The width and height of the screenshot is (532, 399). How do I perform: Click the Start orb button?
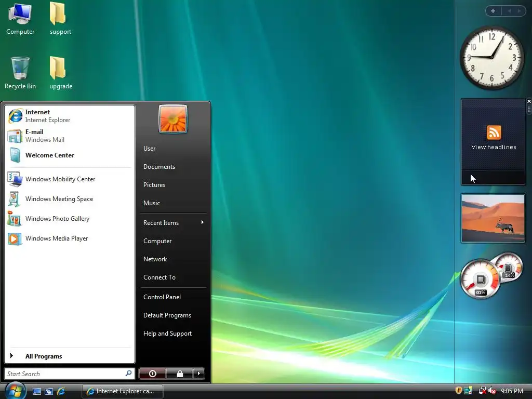pyautogui.click(x=15, y=391)
